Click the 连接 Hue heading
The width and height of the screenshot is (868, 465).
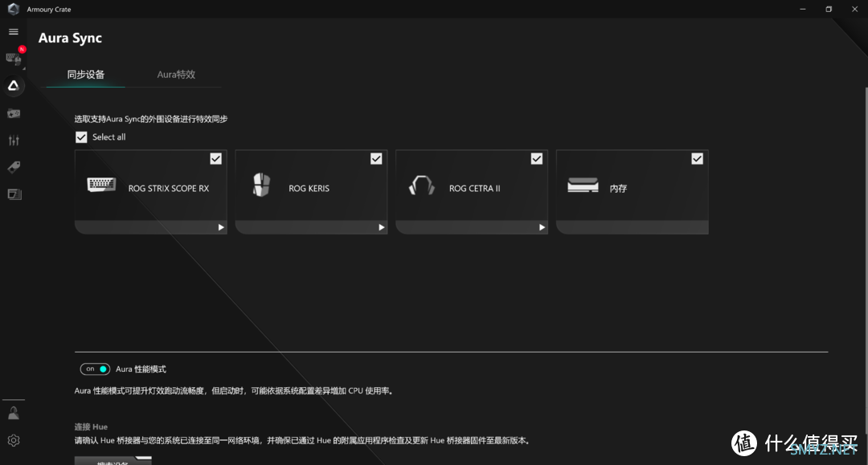click(92, 426)
